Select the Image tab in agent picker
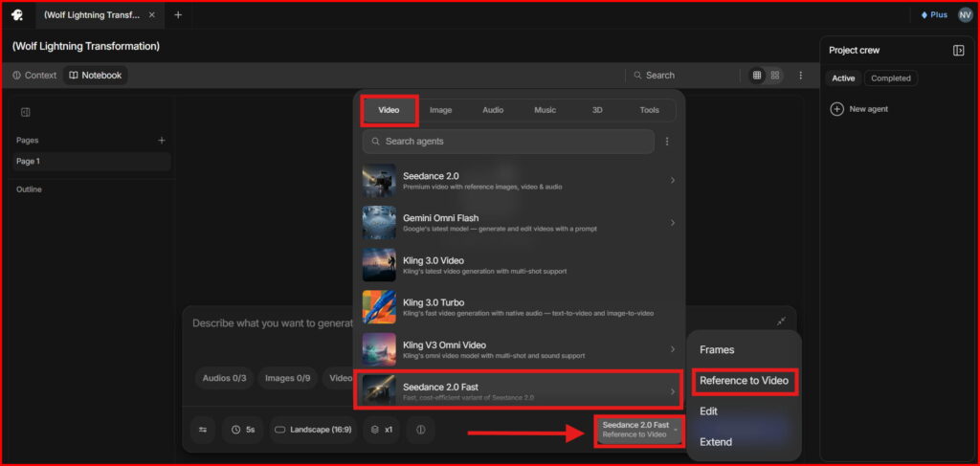This screenshot has width=980, height=466. (x=440, y=110)
